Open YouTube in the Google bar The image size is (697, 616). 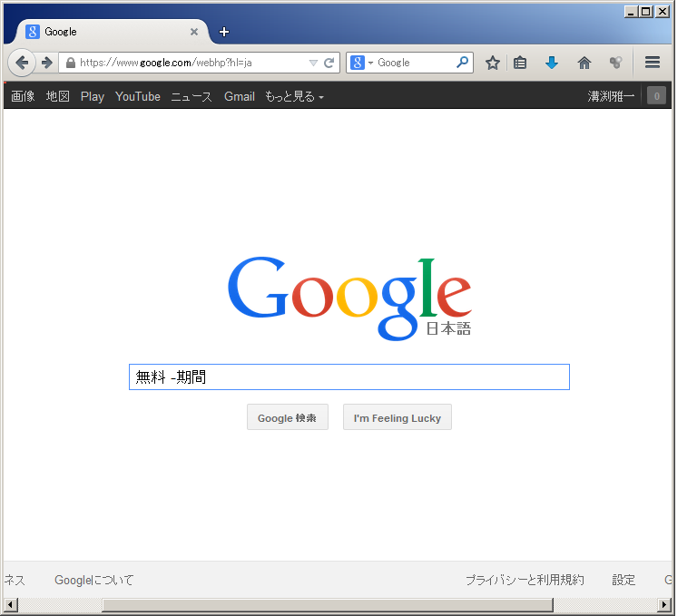pyautogui.click(x=138, y=96)
